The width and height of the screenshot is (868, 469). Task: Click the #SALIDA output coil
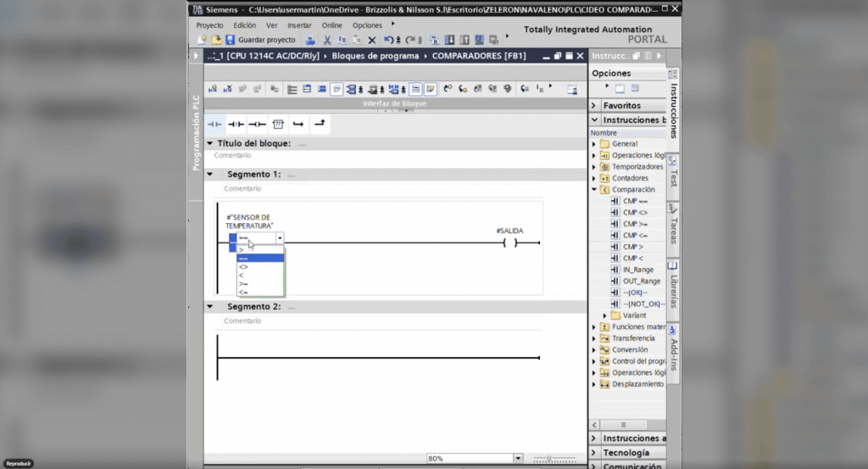[x=509, y=243]
